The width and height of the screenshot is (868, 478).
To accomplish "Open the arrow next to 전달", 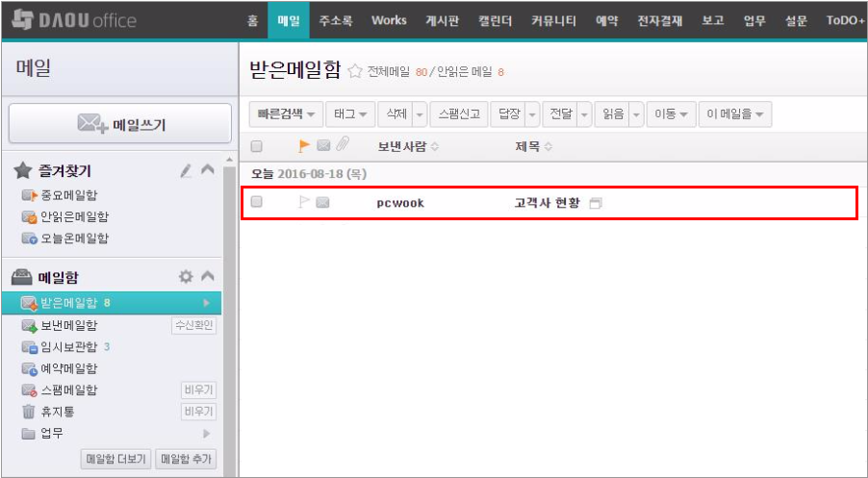I will point(584,114).
